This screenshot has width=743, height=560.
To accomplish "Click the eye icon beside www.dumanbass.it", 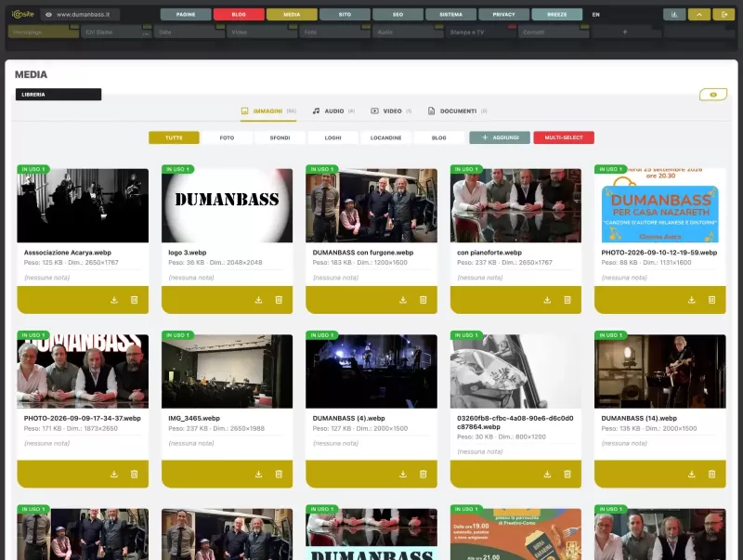I will [48, 15].
